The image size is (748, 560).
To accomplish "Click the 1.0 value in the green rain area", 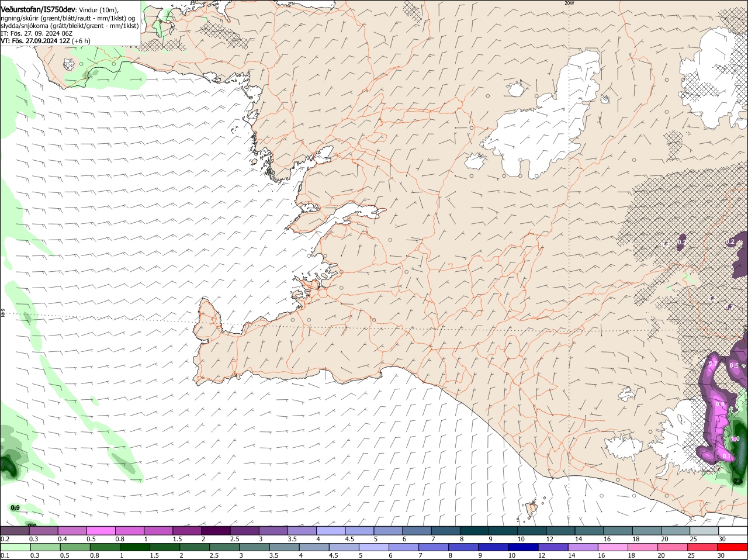I will (x=736, y=438).
